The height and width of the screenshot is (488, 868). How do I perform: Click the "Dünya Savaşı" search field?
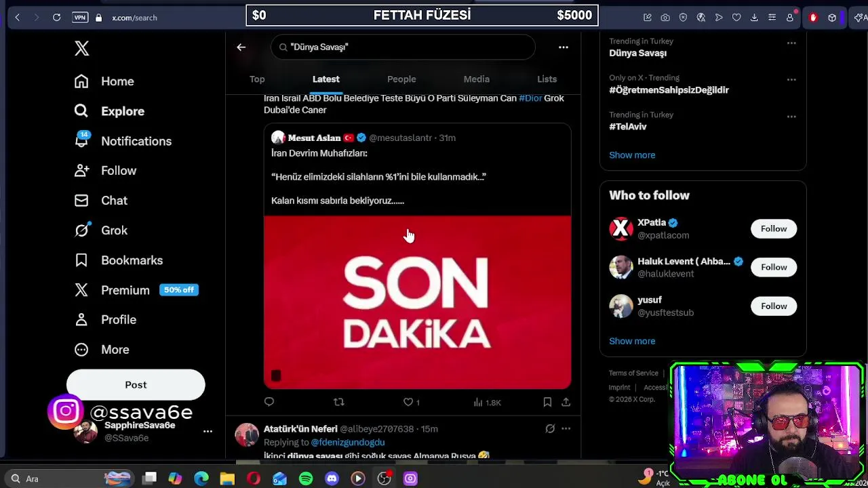403,47
